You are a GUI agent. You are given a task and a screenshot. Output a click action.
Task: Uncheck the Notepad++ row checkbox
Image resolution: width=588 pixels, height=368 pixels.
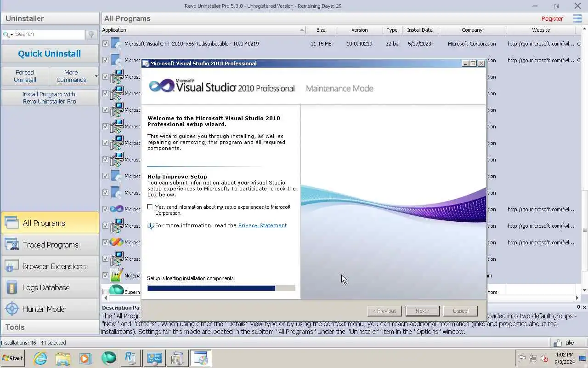pos(106,276)
